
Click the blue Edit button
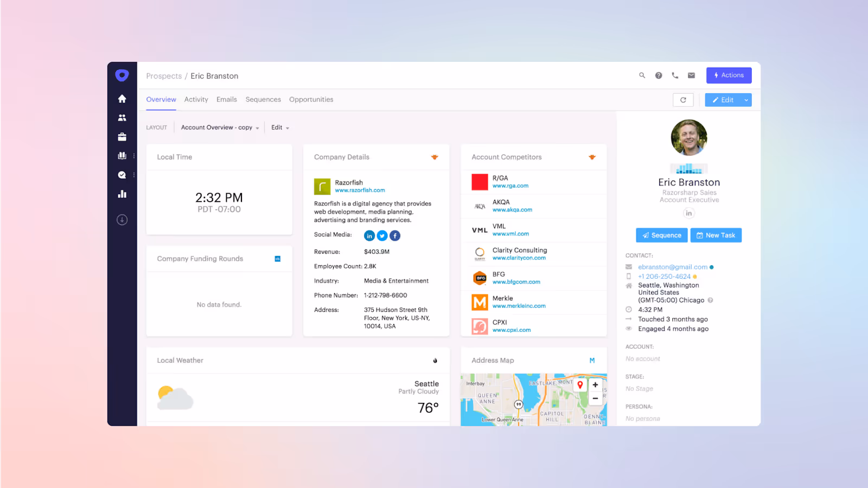723,100
